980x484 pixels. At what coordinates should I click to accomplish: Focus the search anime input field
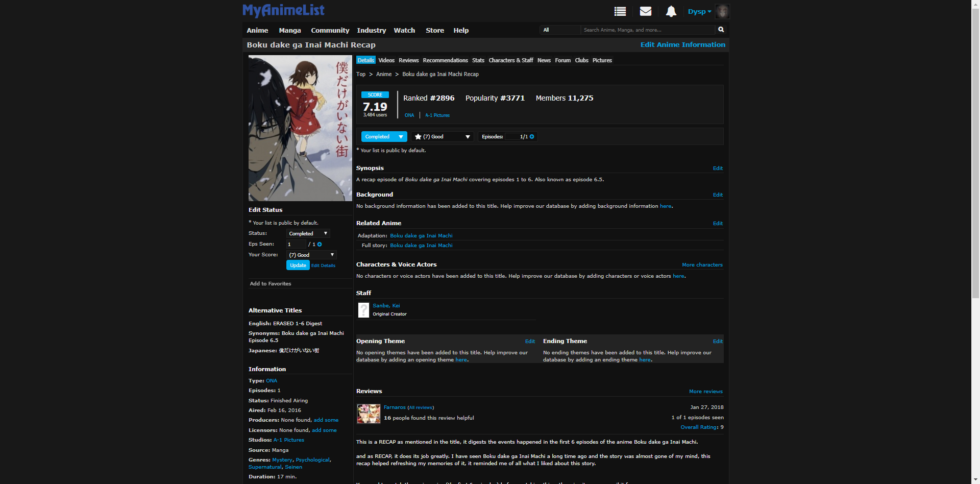(648, 30)
